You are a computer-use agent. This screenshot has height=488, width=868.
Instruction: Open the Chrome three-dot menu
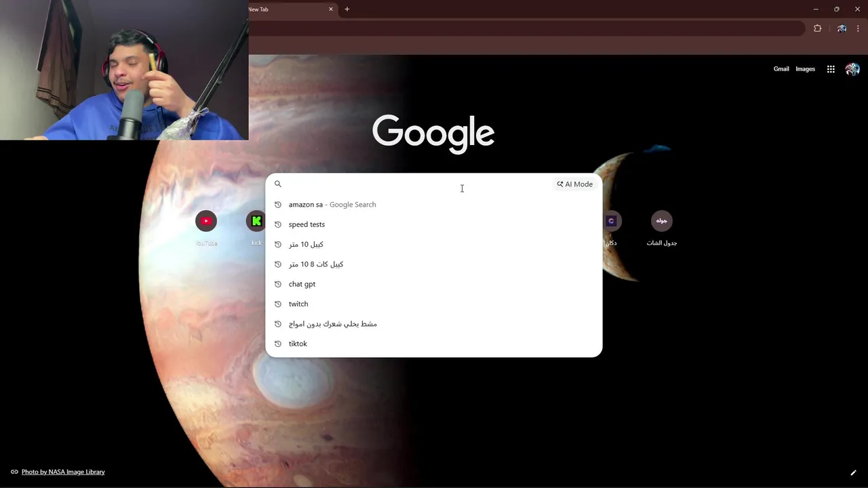click(x=858, y=28)
